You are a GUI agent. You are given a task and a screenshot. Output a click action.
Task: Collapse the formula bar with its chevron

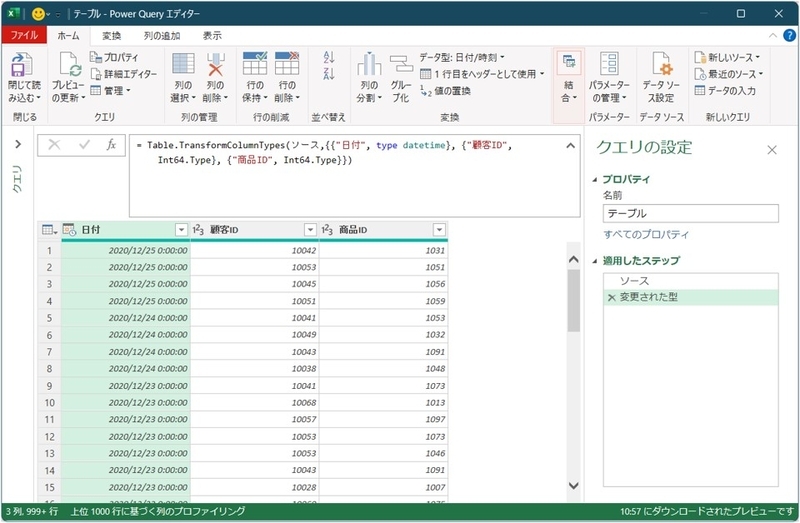click(x=570, y=146)
